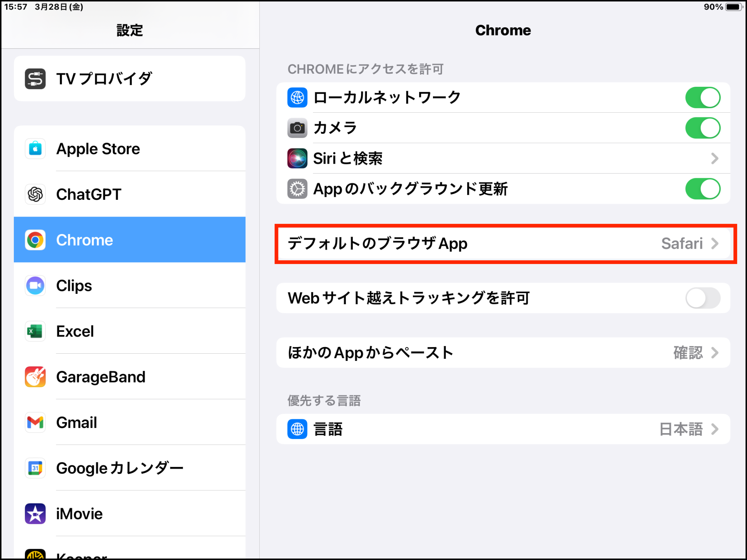
Task: Tap the 90% battery percentage text
Action: point(713,7)
